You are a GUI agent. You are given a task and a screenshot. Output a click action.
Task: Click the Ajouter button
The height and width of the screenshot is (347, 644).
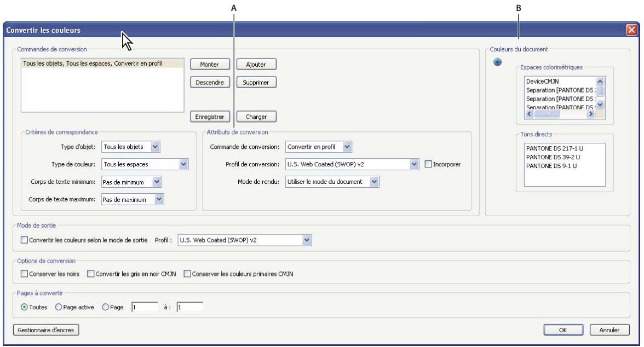pyautogui.click(x=256, y=64)
